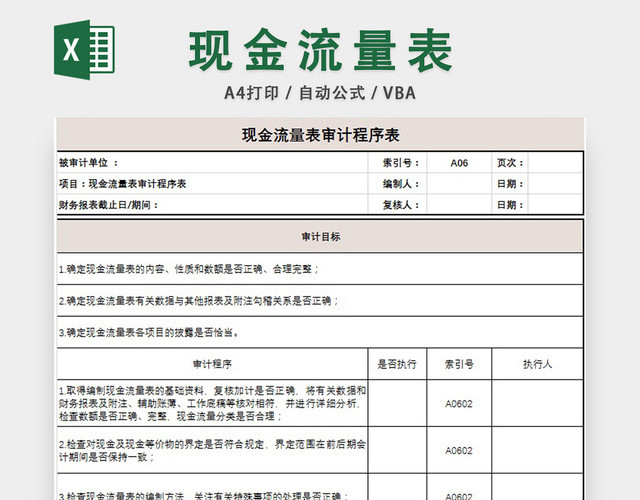This screenshot has height=500, width=640.
Task: Click 财务报表截止日/期间： cell
Action: (213, 205)
